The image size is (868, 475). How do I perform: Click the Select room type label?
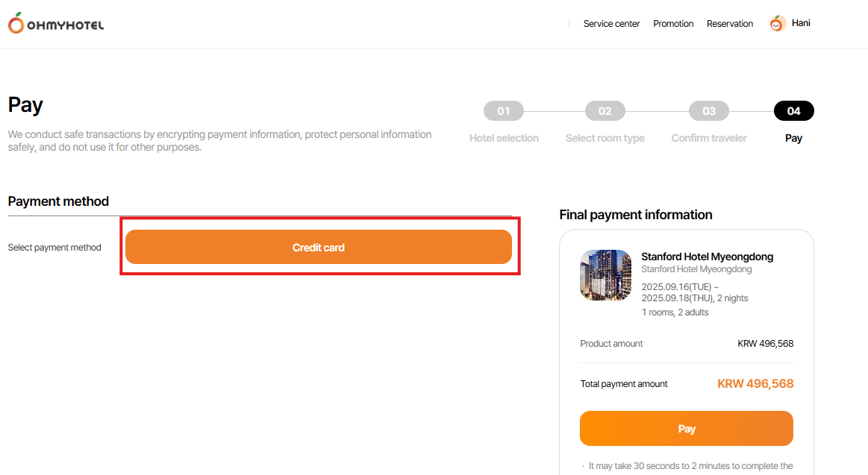click(605, 138)
